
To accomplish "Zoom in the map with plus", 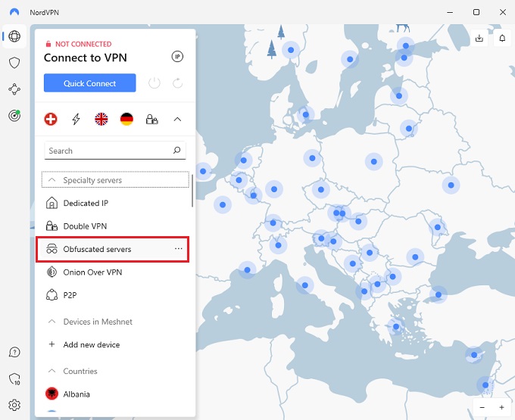I will coord(501,408).
